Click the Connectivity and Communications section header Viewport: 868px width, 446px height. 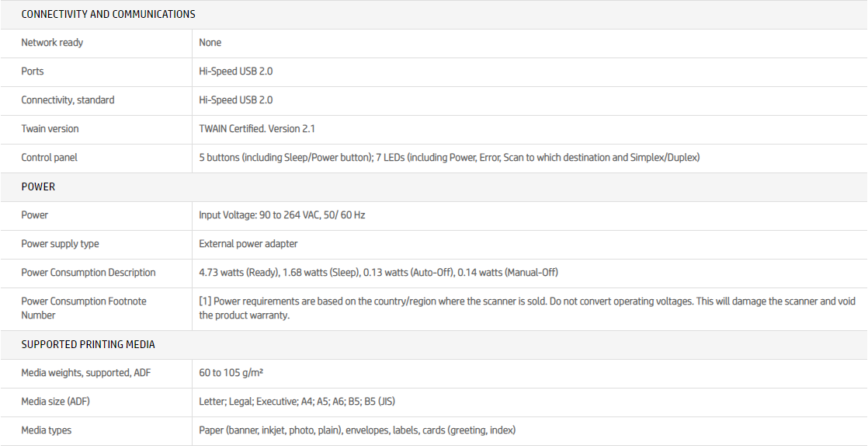[108, 14]
